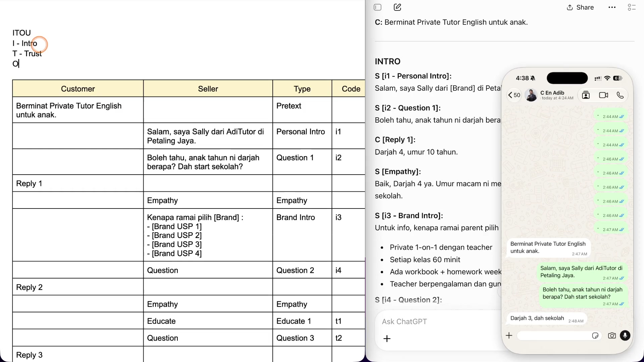Click the INTRO heading in ChatGPT response
Viewport: 644px width, 362px height.
coord(388,61)
